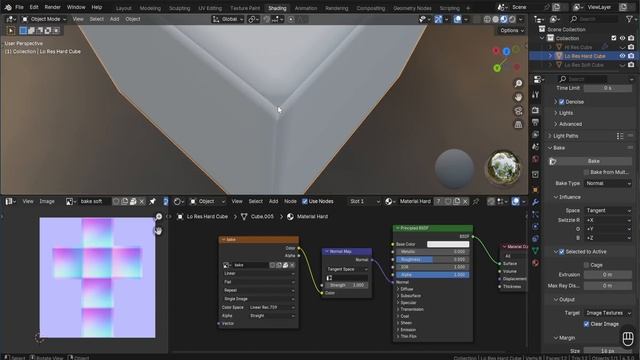Click Add menu in 3D viewport header

tap(114, 19)
